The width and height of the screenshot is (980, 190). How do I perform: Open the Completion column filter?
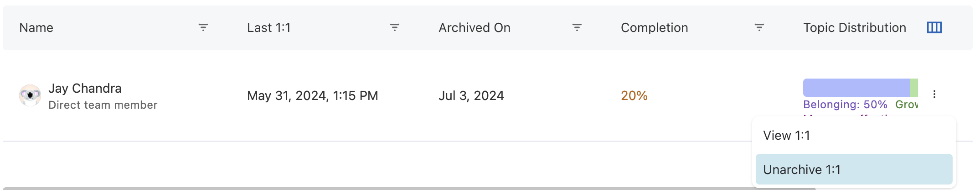click(x=759, y=27)
